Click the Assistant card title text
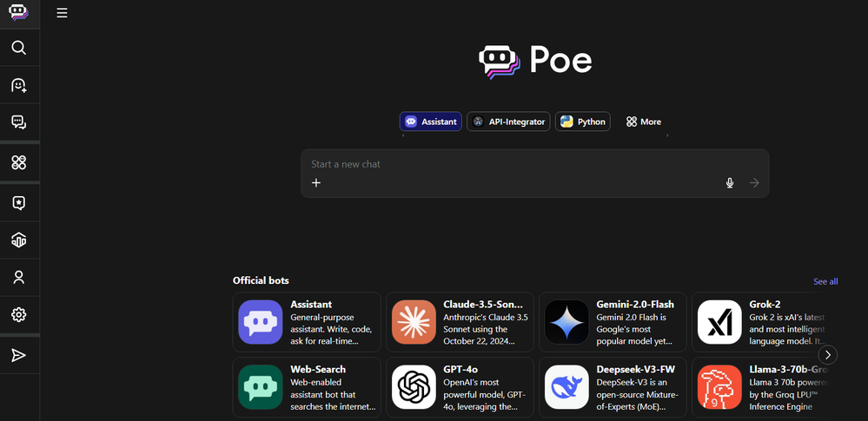This screenshot has height=421, width=868. click(x=311, y=305)
